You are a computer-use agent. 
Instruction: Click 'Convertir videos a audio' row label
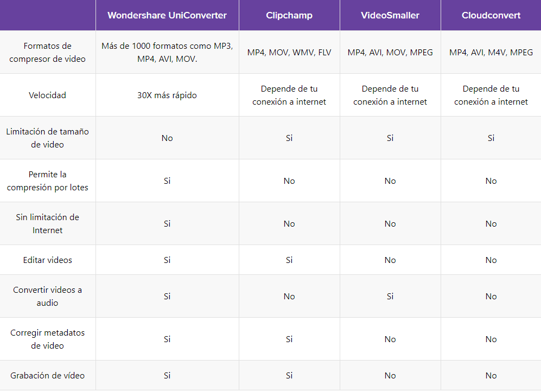pyautogui.click(x=48, y=296)
